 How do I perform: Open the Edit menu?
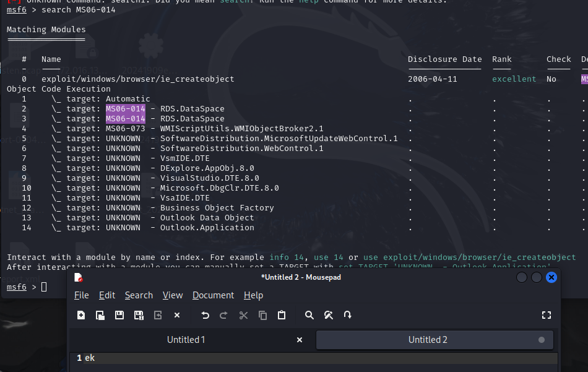[x=107, y=295]
